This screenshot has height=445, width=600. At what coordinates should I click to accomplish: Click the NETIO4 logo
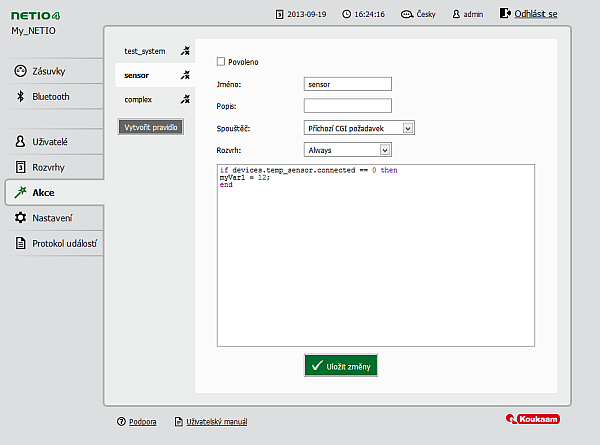click(x=37, y=14)
